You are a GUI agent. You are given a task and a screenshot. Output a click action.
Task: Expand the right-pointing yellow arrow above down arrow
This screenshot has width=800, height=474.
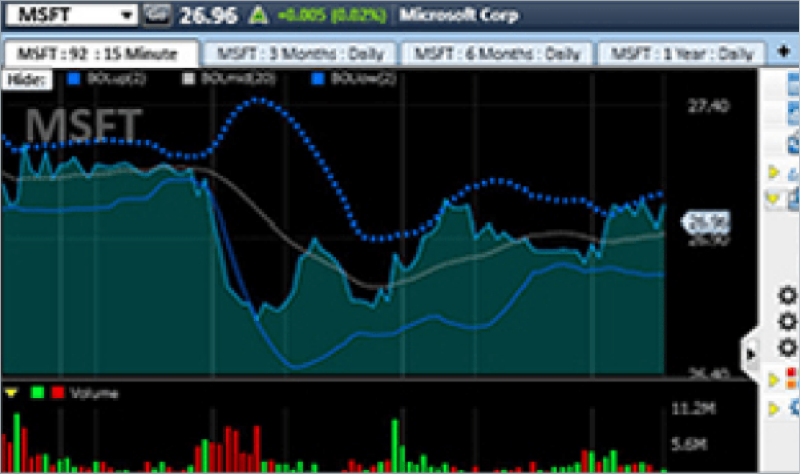click(x=773, y=172)
